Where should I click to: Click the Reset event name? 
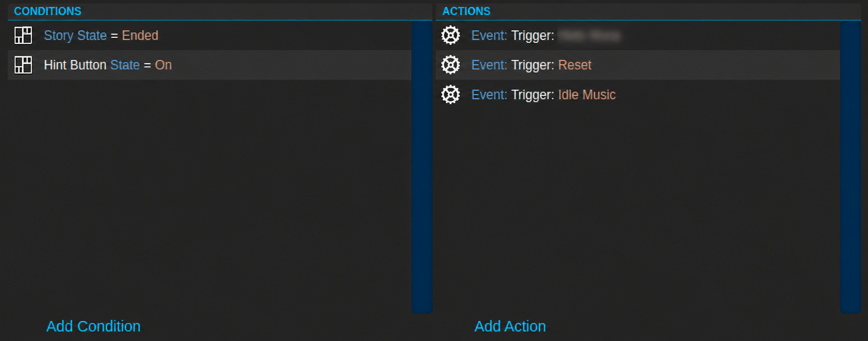tap(575, 65)
